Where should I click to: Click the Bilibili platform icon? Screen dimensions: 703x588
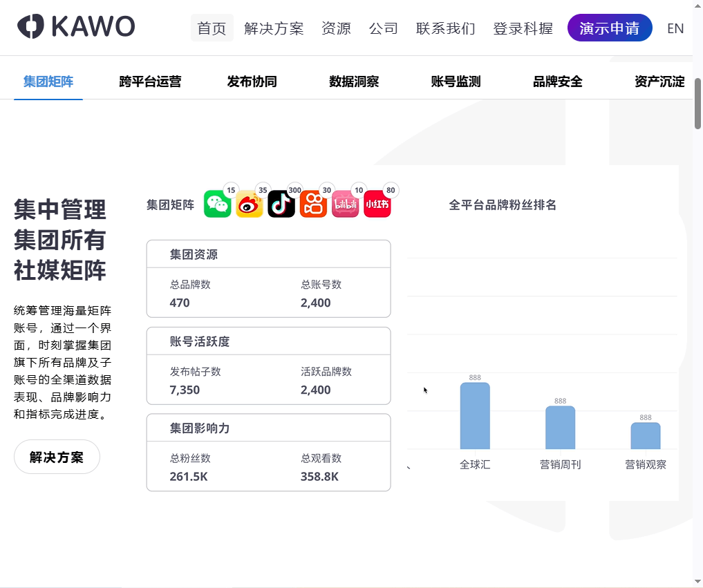click(x=345, y=204)
